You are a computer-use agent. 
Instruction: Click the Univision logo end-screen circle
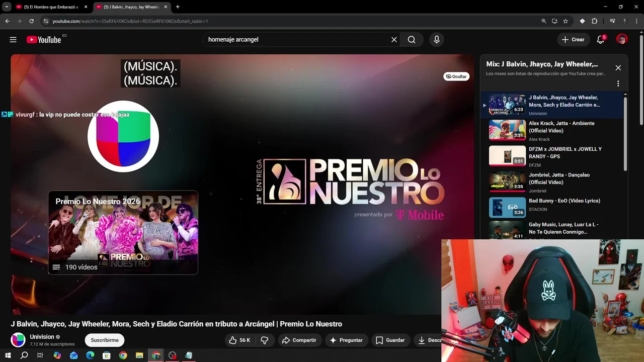coord(123,136)
